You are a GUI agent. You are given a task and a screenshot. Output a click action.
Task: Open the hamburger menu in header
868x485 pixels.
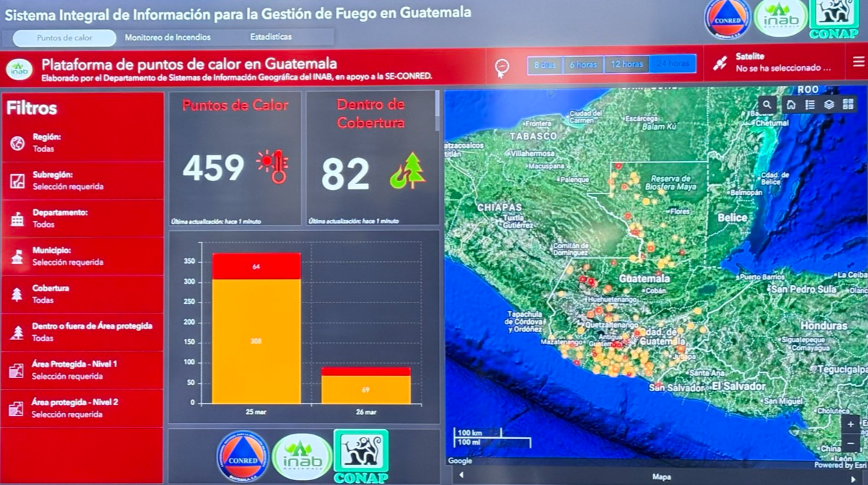point(858,62)
